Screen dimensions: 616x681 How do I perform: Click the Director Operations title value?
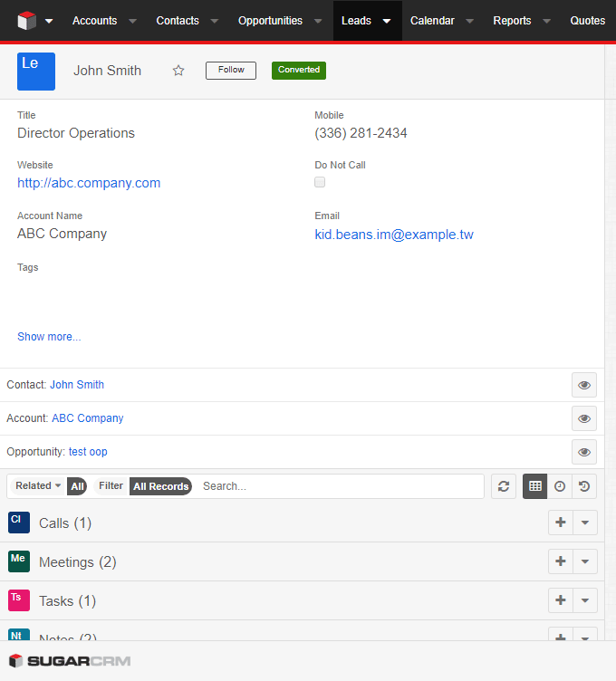point(76,133)
